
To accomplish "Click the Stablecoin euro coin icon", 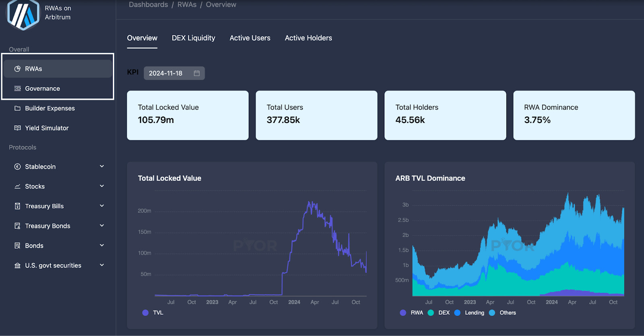I will coord(17,167).
